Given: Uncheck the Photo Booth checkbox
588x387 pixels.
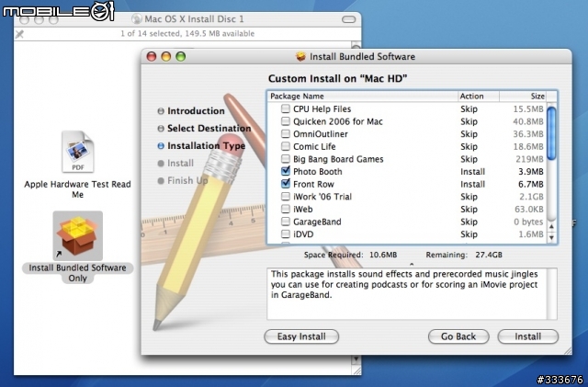Looking at the screenshot, I should [286, 171].
